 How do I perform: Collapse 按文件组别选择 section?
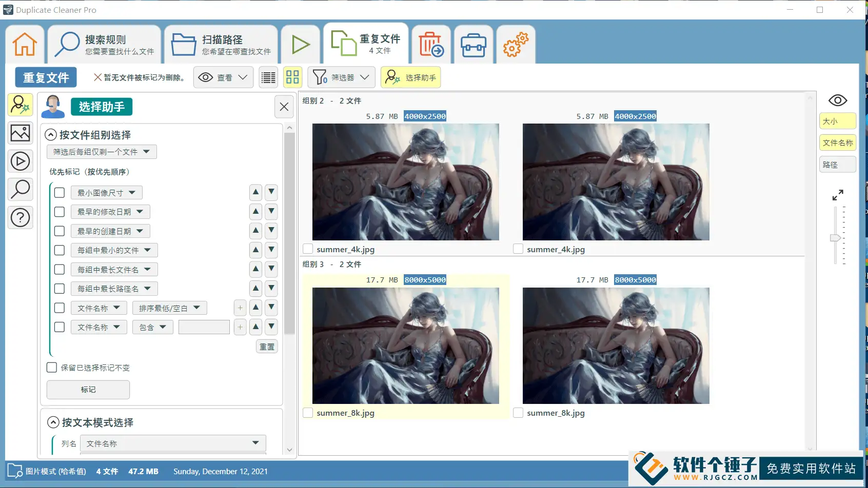(x=50, y=135)
